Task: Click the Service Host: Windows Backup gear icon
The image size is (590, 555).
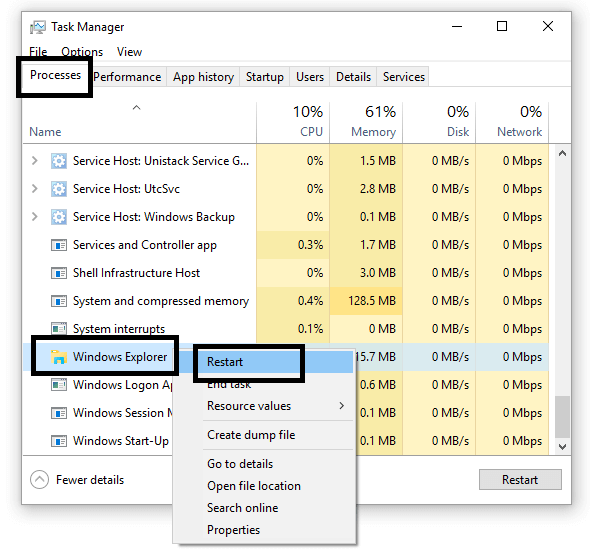Action: pos(59,217)
